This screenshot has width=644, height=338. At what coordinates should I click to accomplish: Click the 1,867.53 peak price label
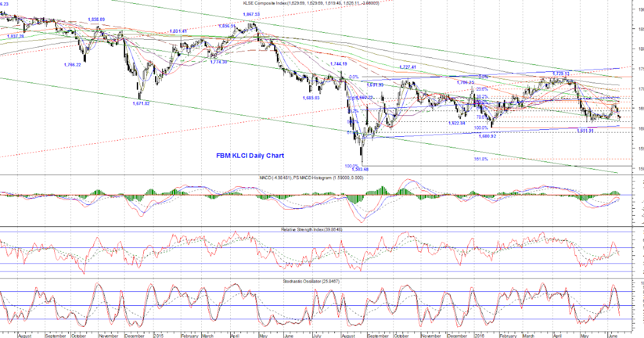pos(251,14)
